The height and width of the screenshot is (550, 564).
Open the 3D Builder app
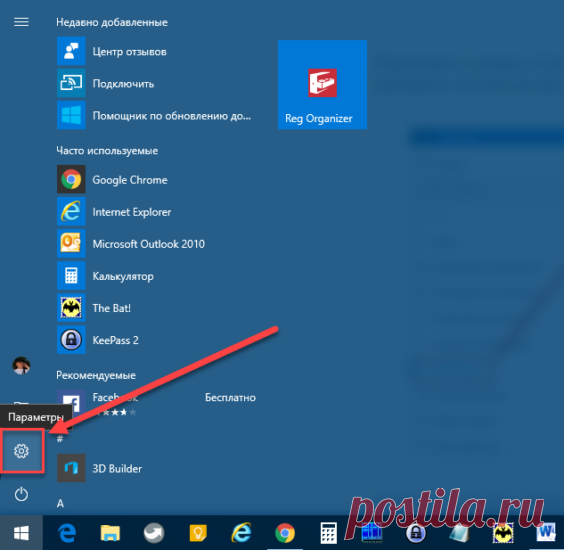tap(100, 468)
